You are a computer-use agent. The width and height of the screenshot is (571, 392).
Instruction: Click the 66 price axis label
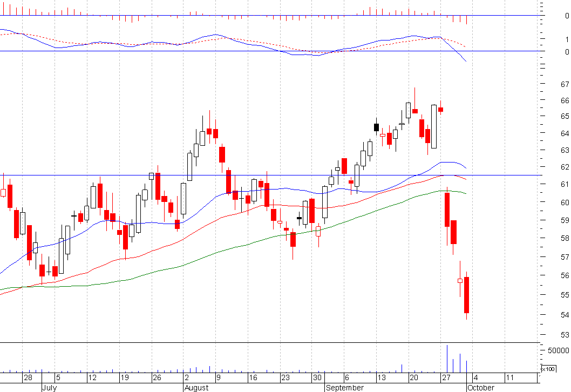pos(565,100)
